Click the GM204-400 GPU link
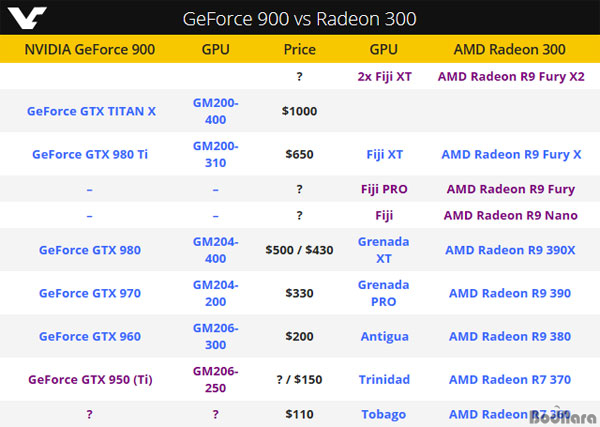Screen dimensions: 600x427 [x=215, y=250]
